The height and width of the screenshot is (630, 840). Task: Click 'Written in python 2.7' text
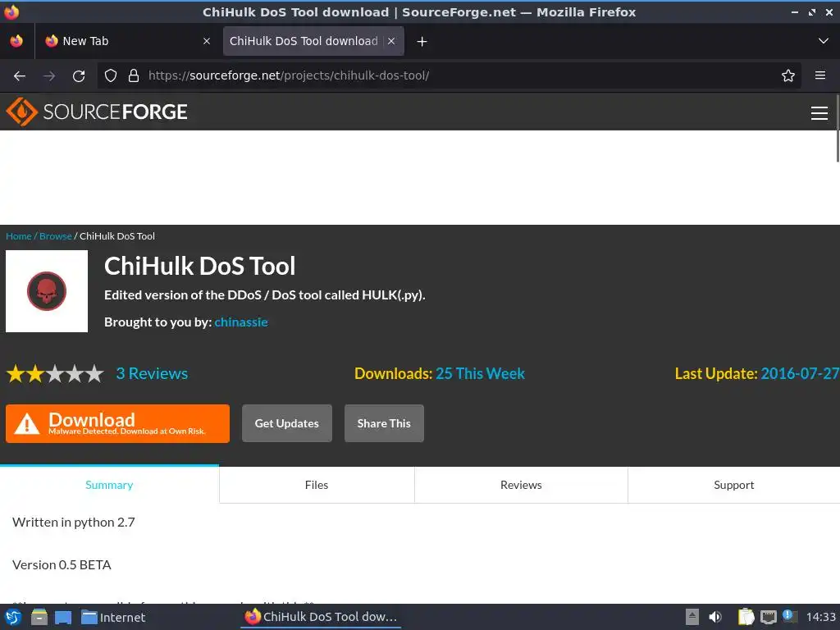pos(73,523)
